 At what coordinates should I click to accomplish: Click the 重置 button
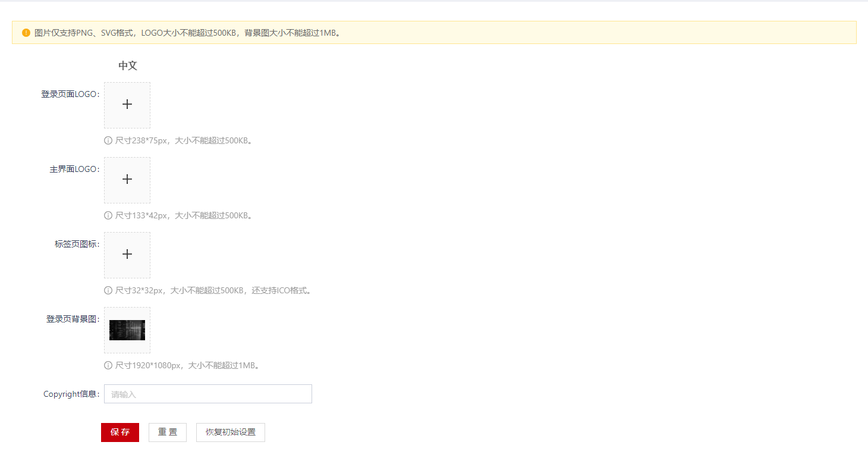click(168, 432)
